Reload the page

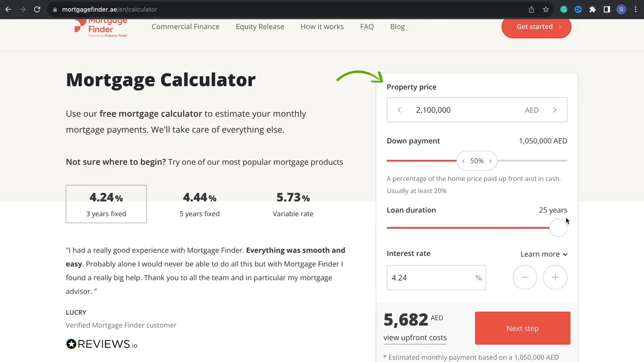37,10
